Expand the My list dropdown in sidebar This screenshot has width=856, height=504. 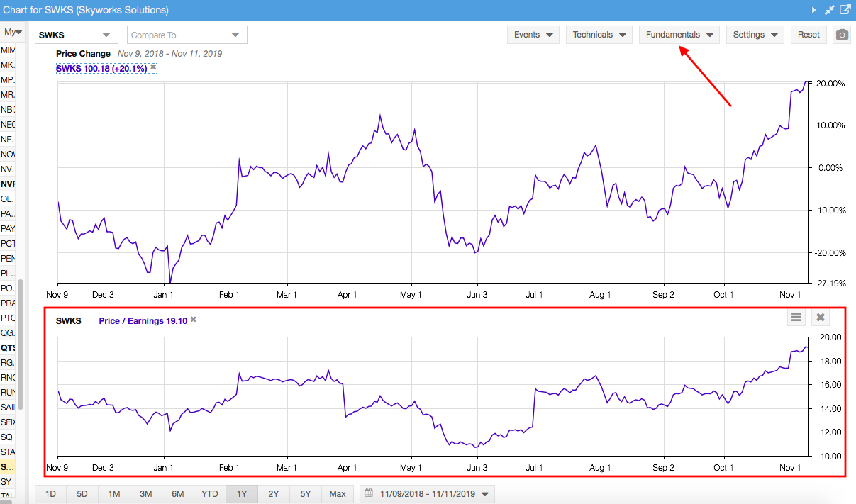[x=12, y=32]
